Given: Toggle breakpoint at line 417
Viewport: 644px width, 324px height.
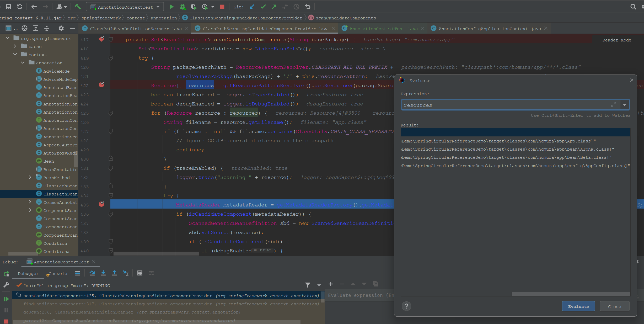Looking at the screenshot, I should pos(101,39).
